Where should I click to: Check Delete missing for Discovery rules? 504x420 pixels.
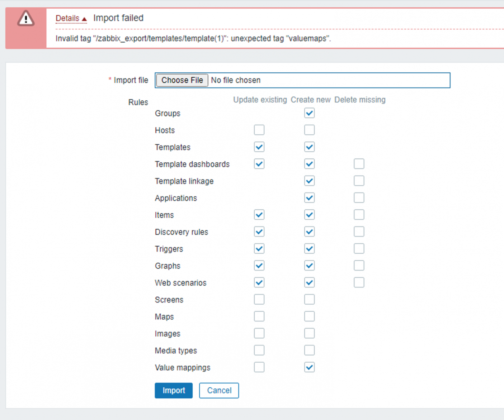click(x=359, y=232)
